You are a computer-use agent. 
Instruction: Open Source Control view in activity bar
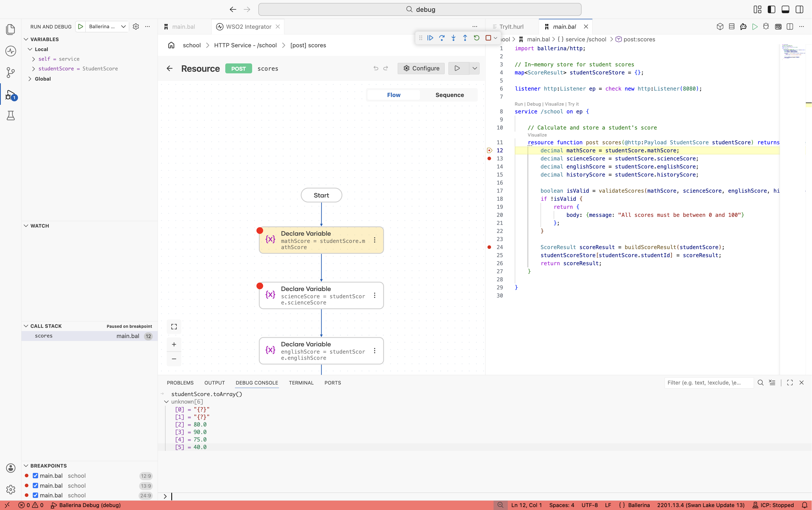[10, 73]
